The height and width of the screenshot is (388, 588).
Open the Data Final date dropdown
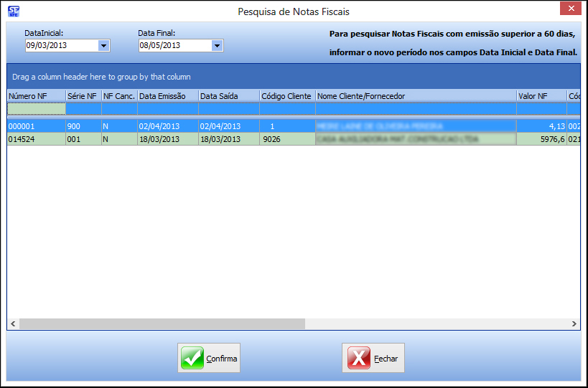pos(217,46)
